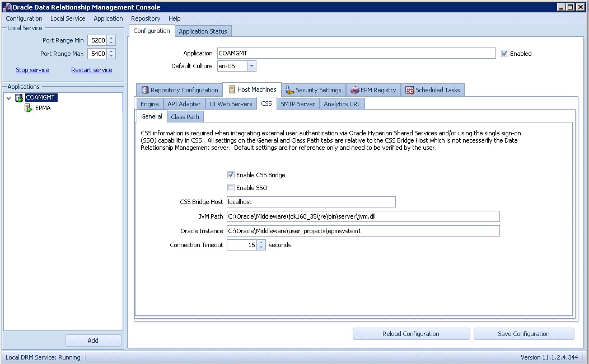Click the Add application button
The height and width of the screenshot is (364, 589).
coord(93,341)
